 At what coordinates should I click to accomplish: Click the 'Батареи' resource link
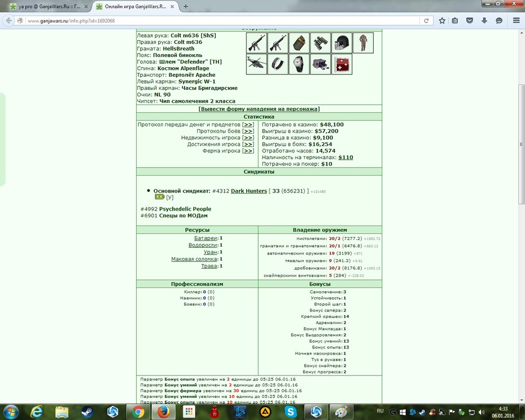point(205,238)
